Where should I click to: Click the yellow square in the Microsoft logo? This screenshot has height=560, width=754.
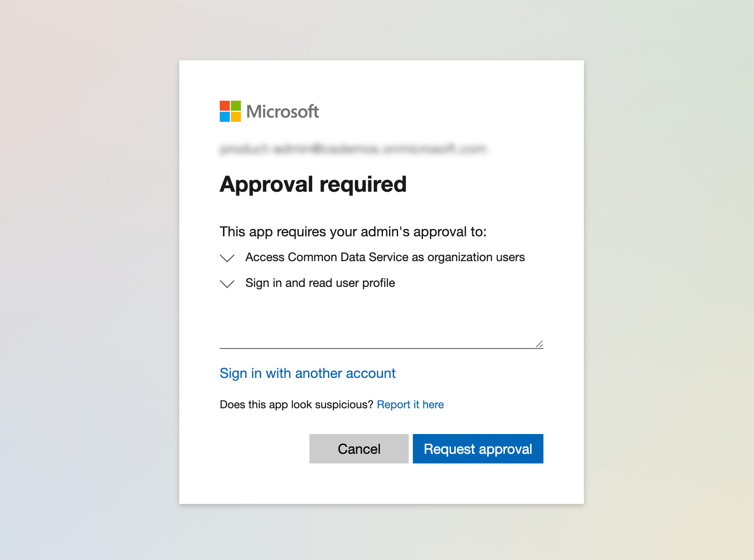click(x=235, y=116)
